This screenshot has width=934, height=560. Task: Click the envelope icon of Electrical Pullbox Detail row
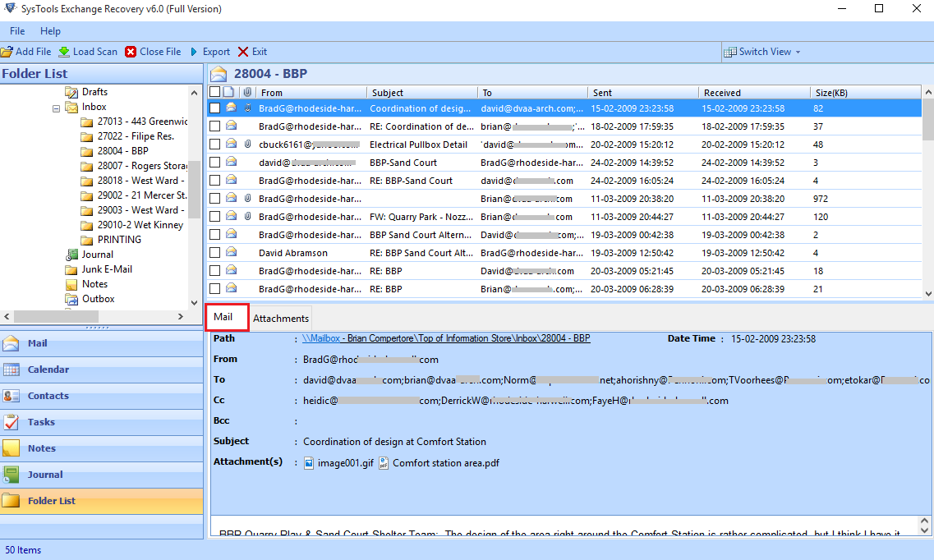coord(231,144)
